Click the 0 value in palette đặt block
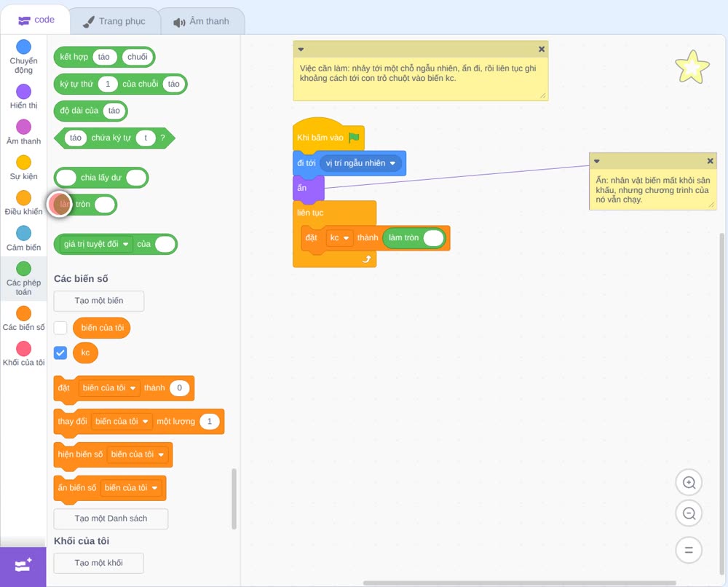The image size is (728, 587). coord(179,387)
